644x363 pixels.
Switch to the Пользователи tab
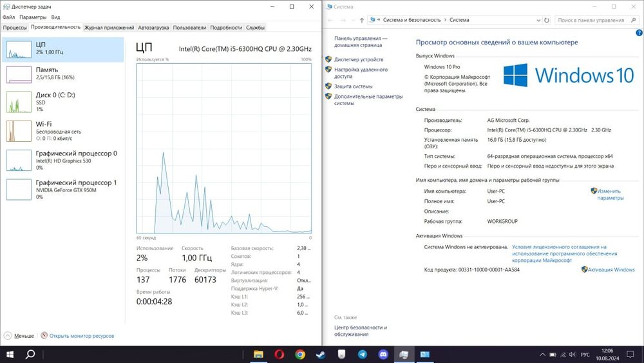click(189, 28)
